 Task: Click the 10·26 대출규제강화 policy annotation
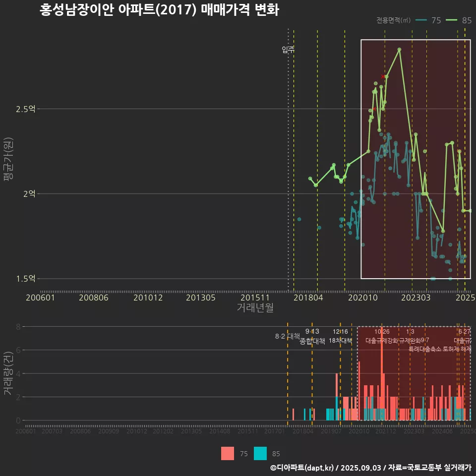382,336
